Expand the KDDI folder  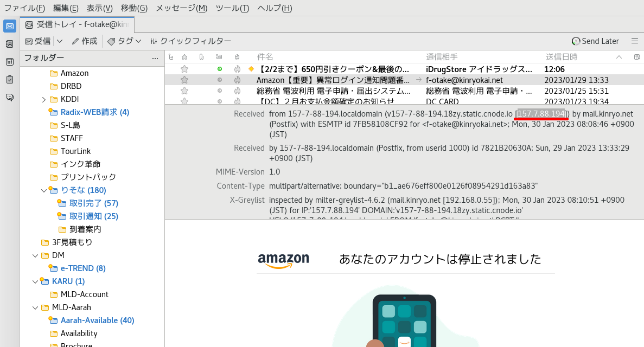click(x=44, y=99)
